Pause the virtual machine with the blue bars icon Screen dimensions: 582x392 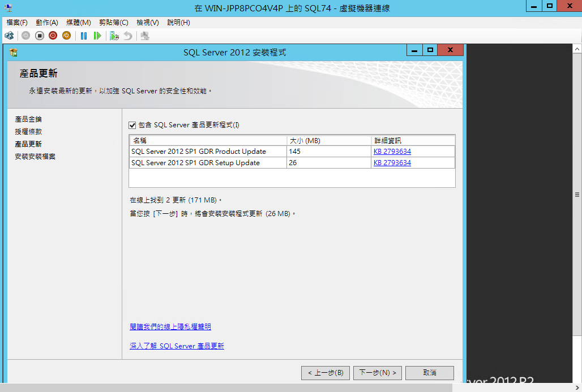click(84, 36)
